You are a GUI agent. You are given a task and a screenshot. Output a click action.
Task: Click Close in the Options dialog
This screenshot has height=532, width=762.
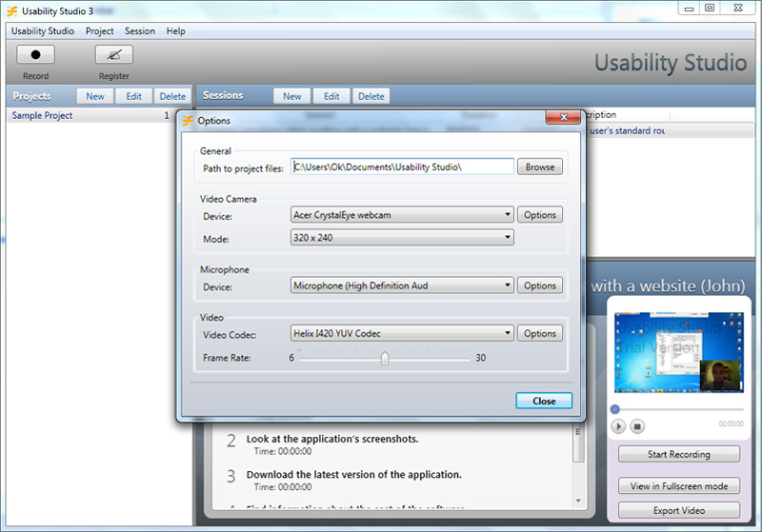tap(544, 401)
